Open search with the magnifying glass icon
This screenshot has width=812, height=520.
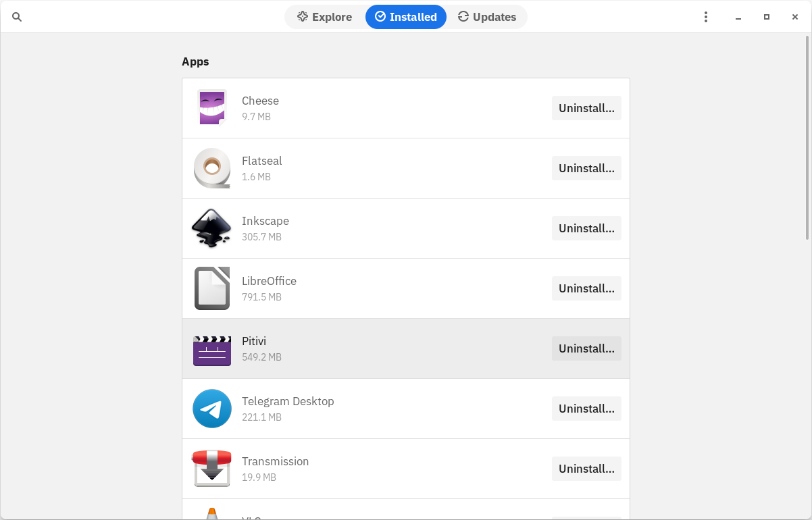17,17
